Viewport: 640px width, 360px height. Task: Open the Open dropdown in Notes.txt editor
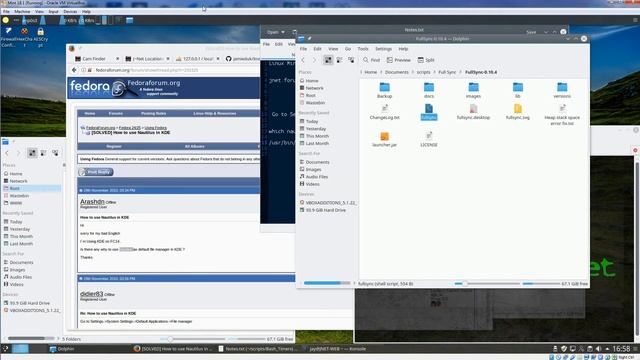(x=276, y=32)
